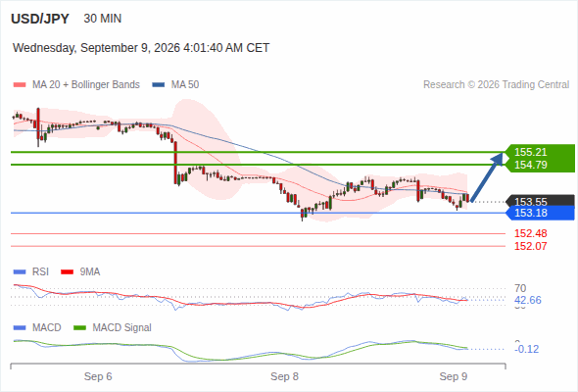This screenshot has width=578, height=392.
Task: Click the blue upward forecast arrow
Action: [x=487, y=177]
